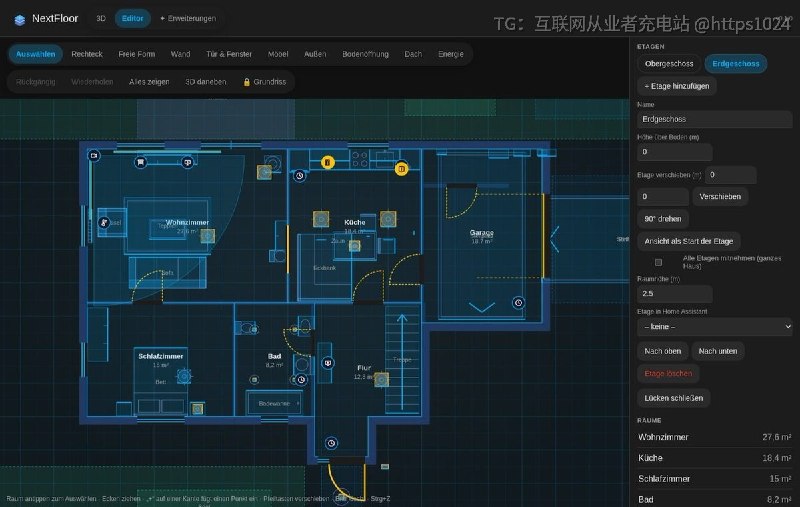This screenshot has height=507, width=800.
Task: Select the Wohnzimmer row in the Räume list
Action: tap(715, 437)
